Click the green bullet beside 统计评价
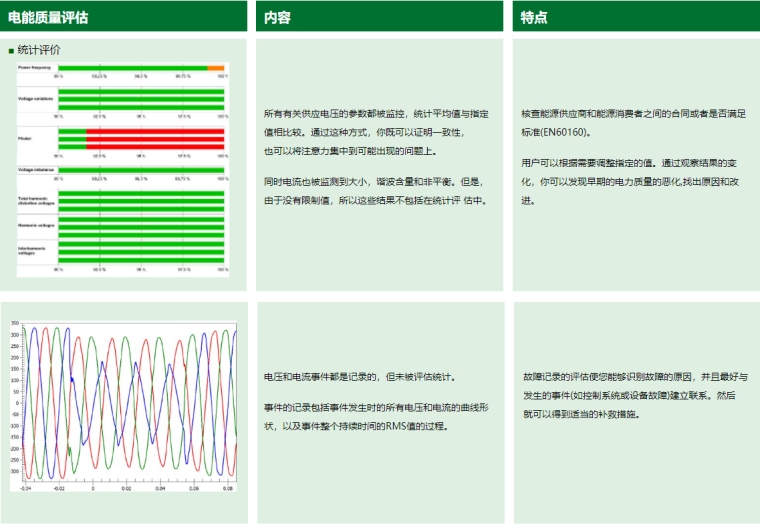Viewport: 760px width, 525px height. 11,50
